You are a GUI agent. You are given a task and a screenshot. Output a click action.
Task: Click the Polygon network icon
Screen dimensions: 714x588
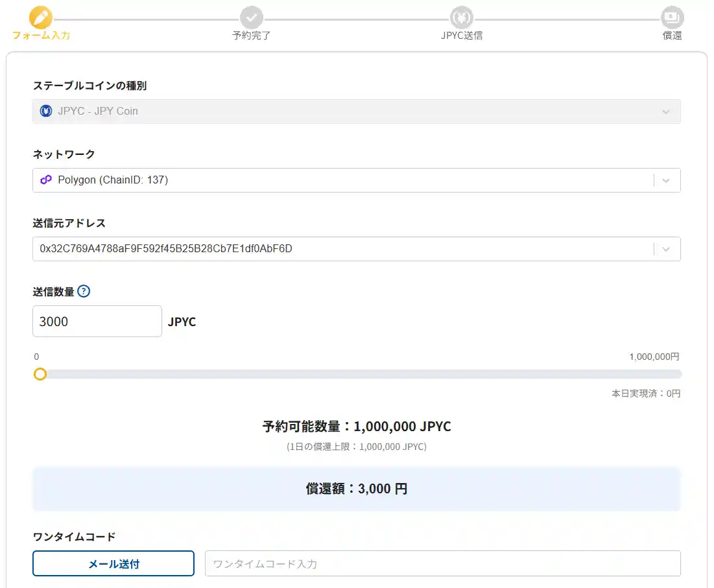[x=45, y=180]
